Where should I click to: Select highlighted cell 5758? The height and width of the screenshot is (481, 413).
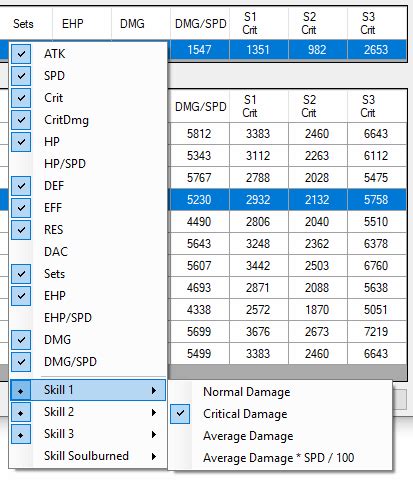[x=377, y=200]
